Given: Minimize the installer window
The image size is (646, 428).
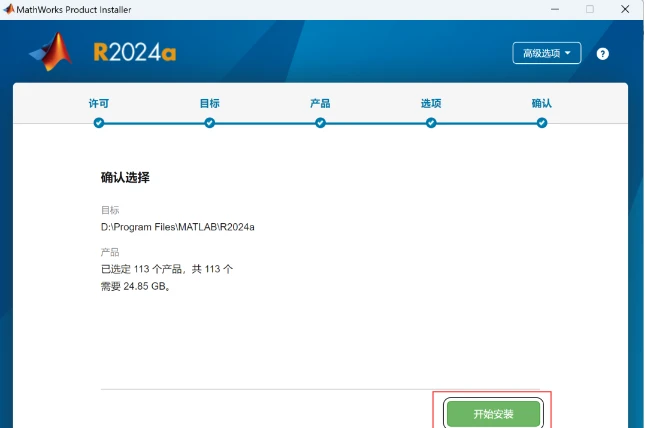Looking at the screenshot, I should (x=555, y=9).
